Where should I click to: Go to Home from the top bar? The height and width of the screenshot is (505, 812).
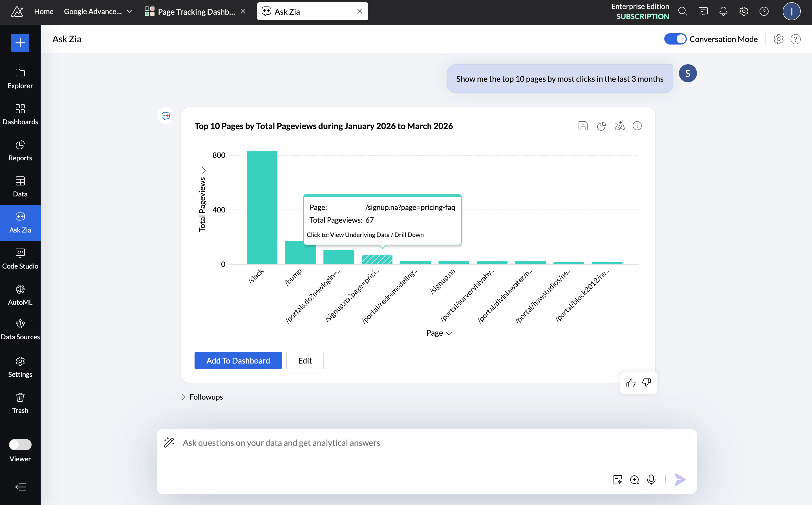[x=43, y=11]
